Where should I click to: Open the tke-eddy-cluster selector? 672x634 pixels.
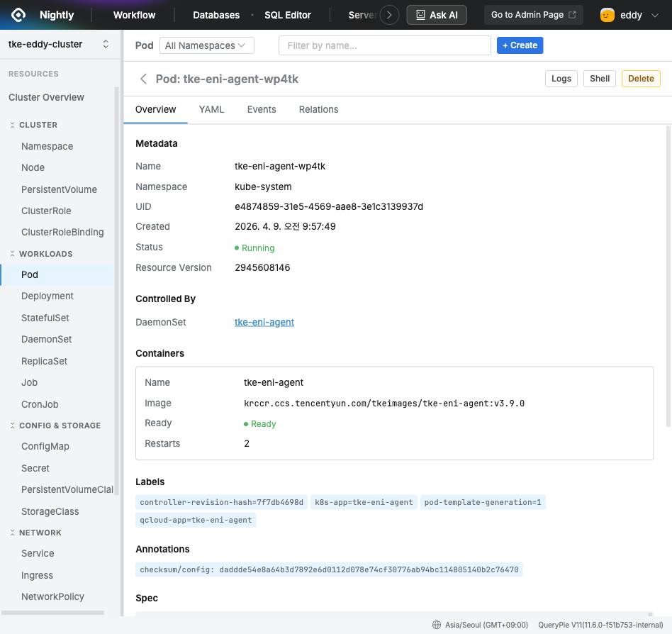(x=59, y=44)
